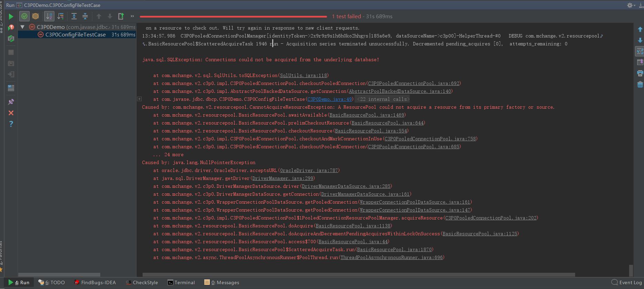Viewport: 644px width, 289px height.
Task: Click the console horizontal scrollbar
Action: [x=359, y=275]
